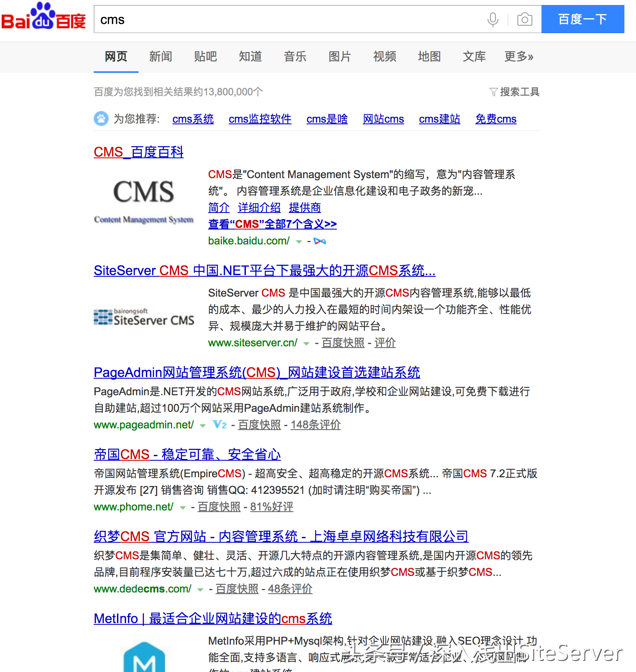The height and width of the screenshot is (672, 636).
Task: Switch to the 贴吧 tab
Action: click(x=206, y=56)
